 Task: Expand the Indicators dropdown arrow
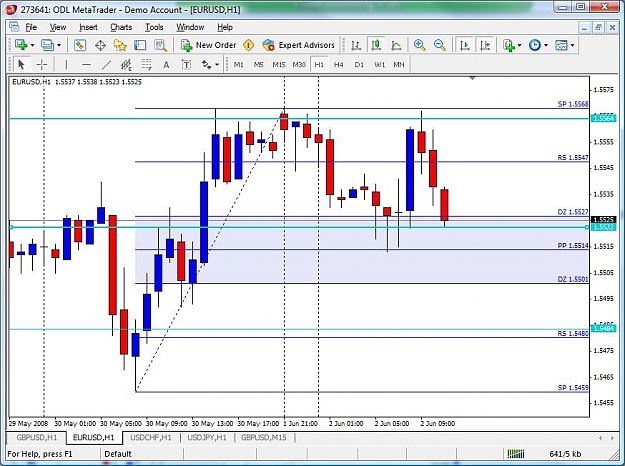click(519, 45)
